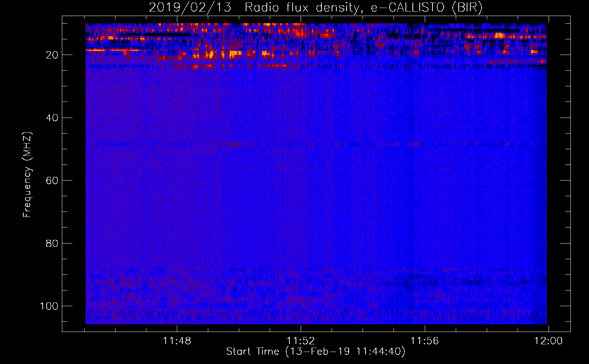The height and width of the screenshot is (364, 589).
Task: Click the "11:48" time tick label
Action: (177, 341)
